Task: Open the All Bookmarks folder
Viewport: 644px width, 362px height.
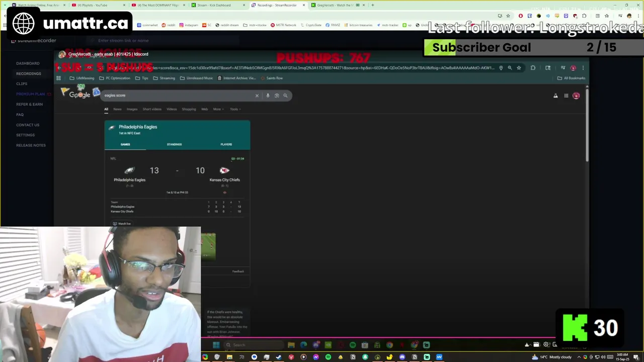Action: (x=571, y=78)
